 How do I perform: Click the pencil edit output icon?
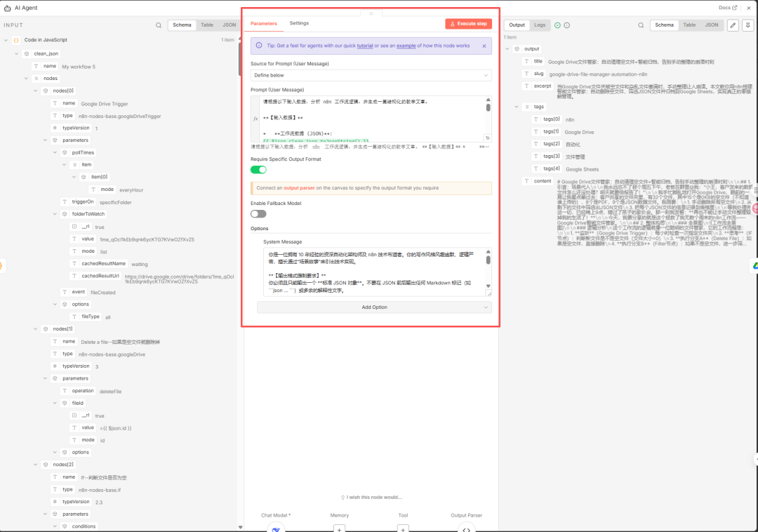[x=733, y=25]
